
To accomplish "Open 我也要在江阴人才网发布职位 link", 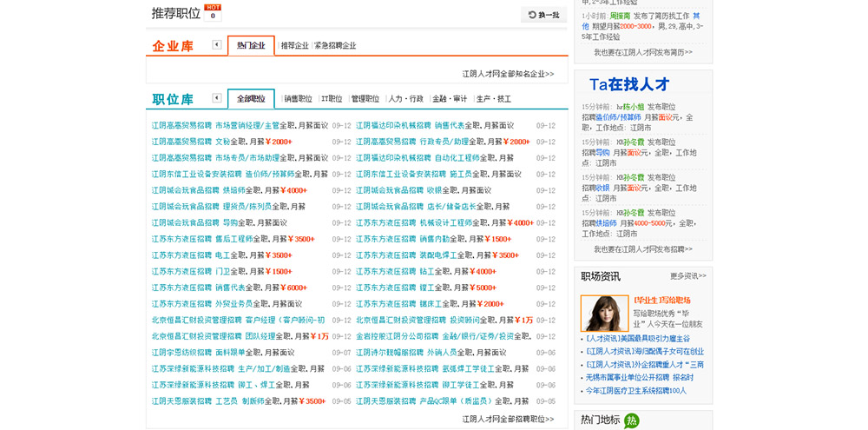I will click(x=643, y=249).
